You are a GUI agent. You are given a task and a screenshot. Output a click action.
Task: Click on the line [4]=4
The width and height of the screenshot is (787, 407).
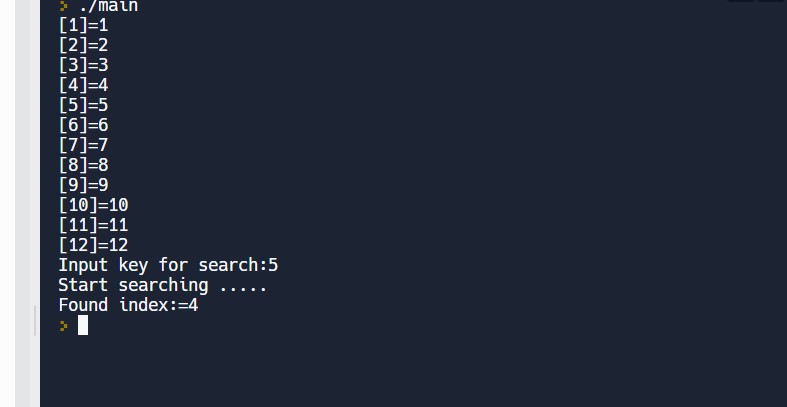tap(83, 85)
